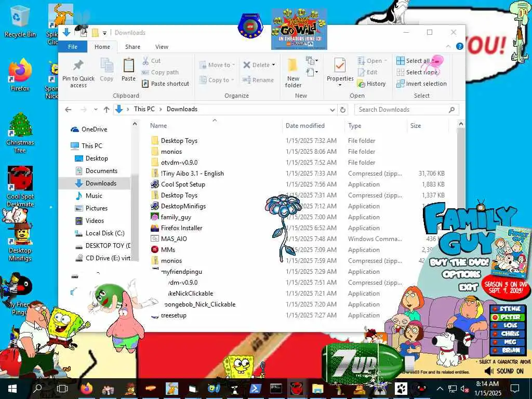532x399 pixels.
Task: Open notification center in system tray
Action: (x=515, y=389)
